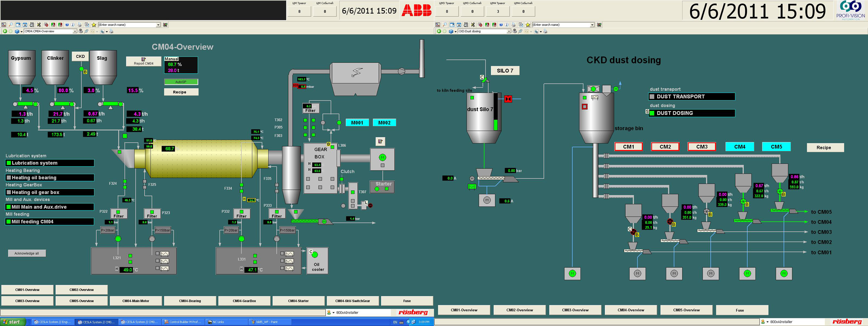The height and width of the screenshot is (326, 868).
Task: Toggle the Heating oil bearing indicator
Action: click(9, 178)
